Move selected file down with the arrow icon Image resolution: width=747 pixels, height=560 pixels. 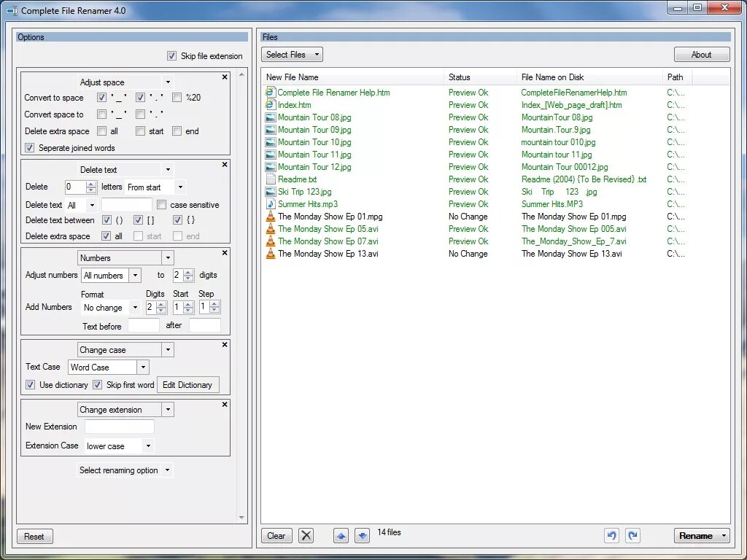(x=362, y=536)
